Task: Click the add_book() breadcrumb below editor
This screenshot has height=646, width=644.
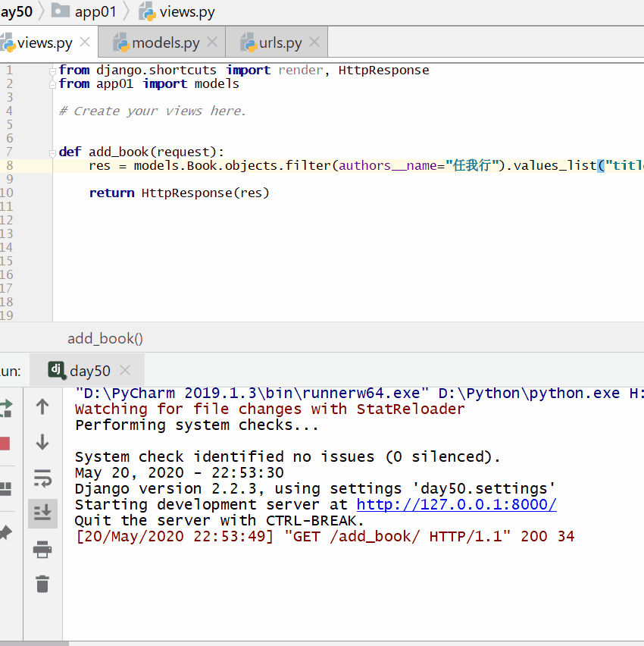Action: [105, 339]
